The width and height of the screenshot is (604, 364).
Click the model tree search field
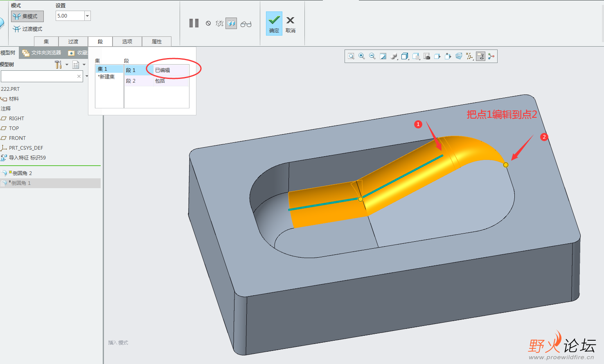(x=39, y=76)
